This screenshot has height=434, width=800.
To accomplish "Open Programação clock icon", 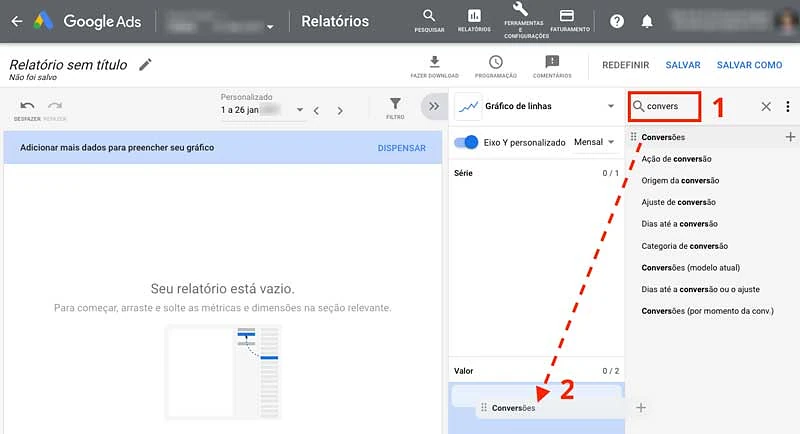I will coord(495,67).
